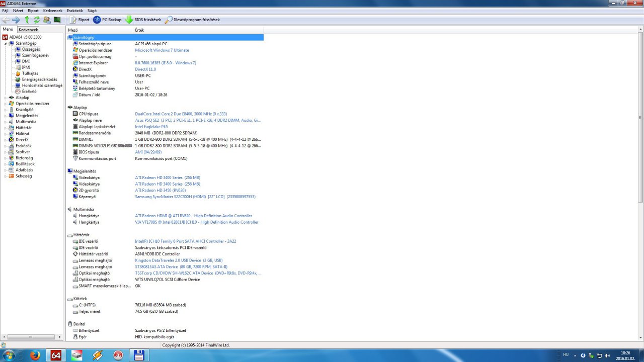Viewport: 644px width, 362px height.
Task: Click the DualCore Intel Core 2 Duo E8400 link
Action: click(x=181, y=114)
